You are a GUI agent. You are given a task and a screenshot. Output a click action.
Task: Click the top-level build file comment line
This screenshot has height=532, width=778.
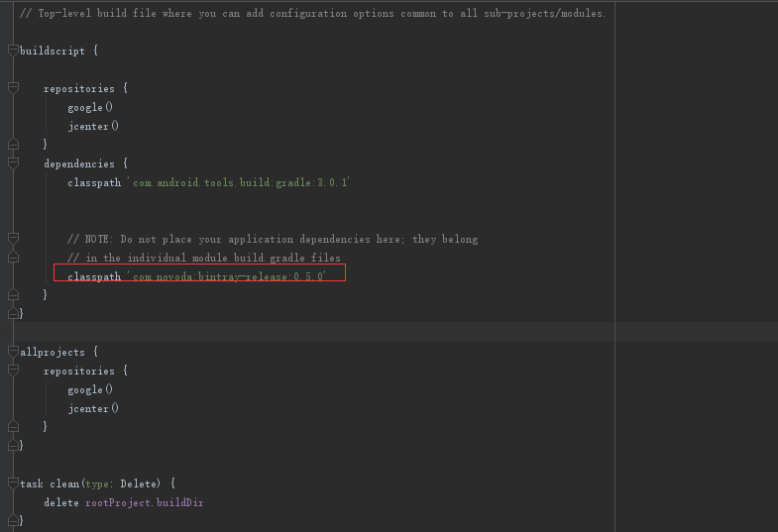pyautogui.click(x=312, y=14)
